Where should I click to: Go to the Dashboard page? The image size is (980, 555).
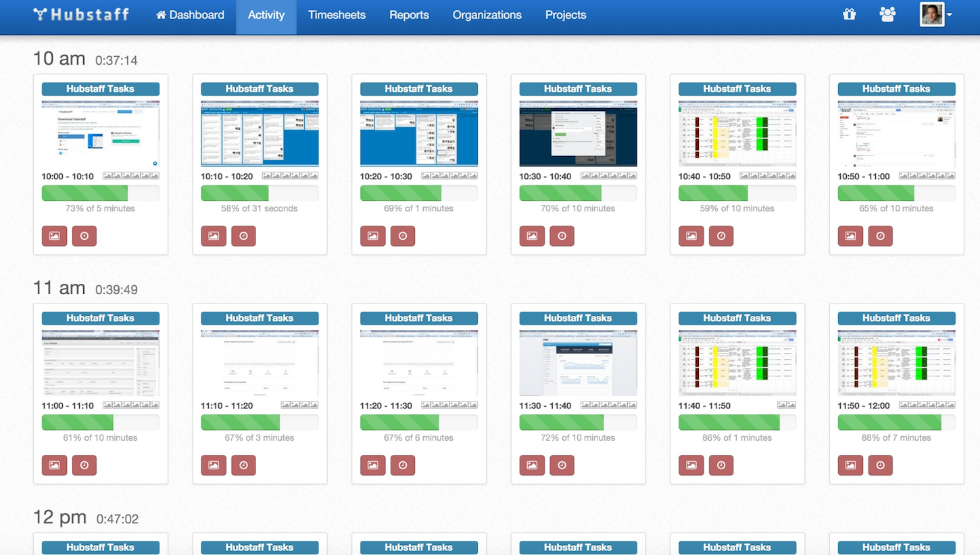[x=190, y=15]
